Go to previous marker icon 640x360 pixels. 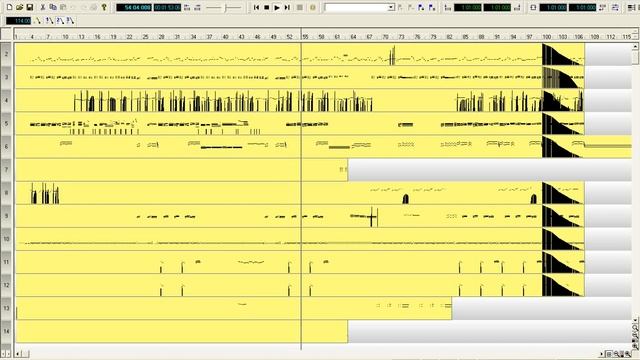(x=400, y=7)
